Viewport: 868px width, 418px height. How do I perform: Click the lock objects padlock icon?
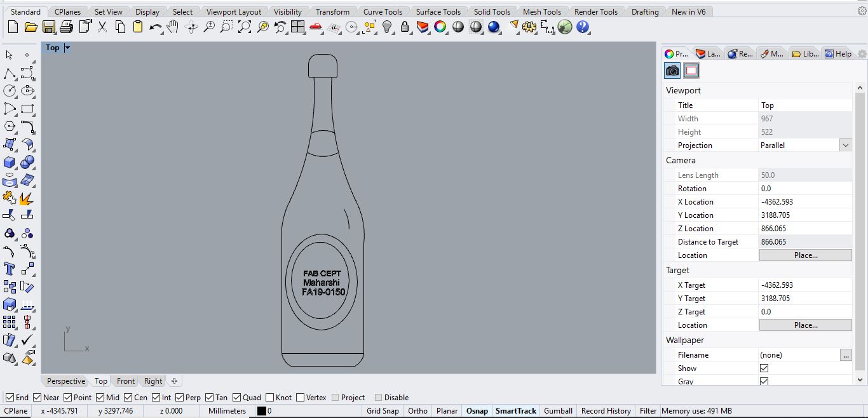point(405,27)
